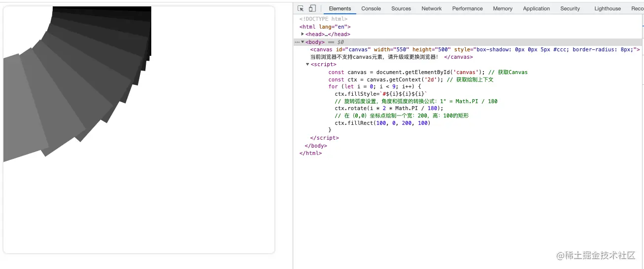Expand the head element node
The height and width of the screenshot is (269, 644).
coord(303,34)
